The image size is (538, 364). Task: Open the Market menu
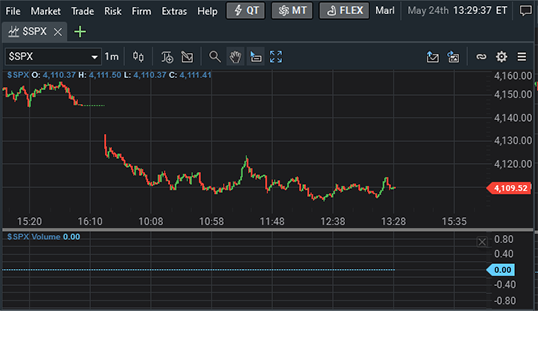click(x=46, y=11)
